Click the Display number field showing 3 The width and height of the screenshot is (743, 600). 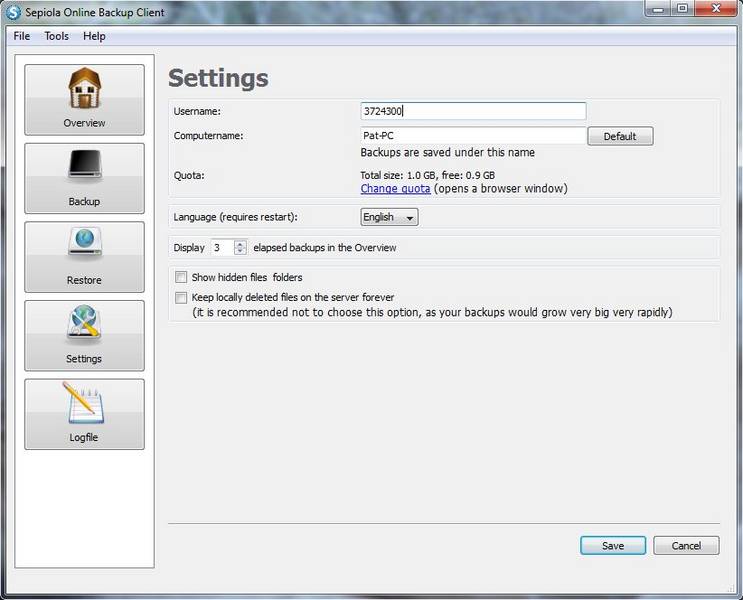coord(222,247)
